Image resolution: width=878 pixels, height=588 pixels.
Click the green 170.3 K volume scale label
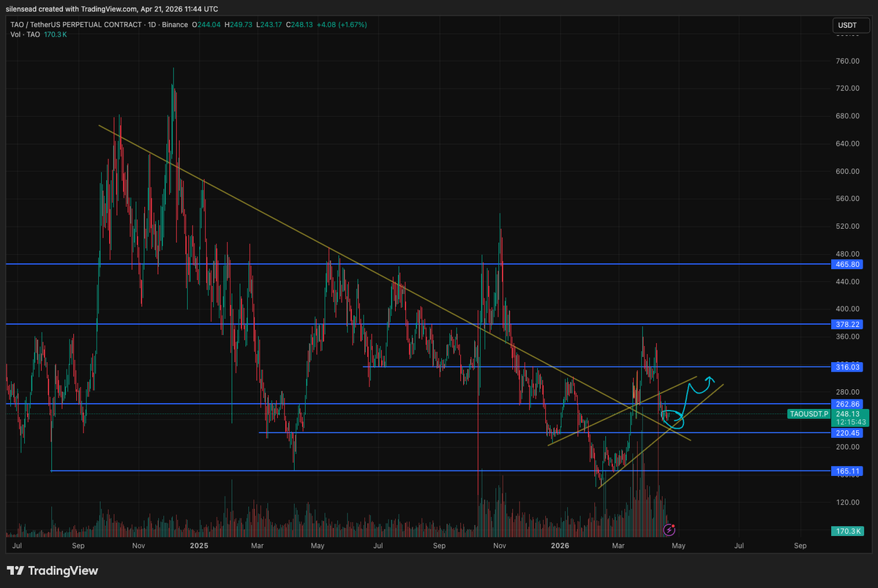(849, 530)
